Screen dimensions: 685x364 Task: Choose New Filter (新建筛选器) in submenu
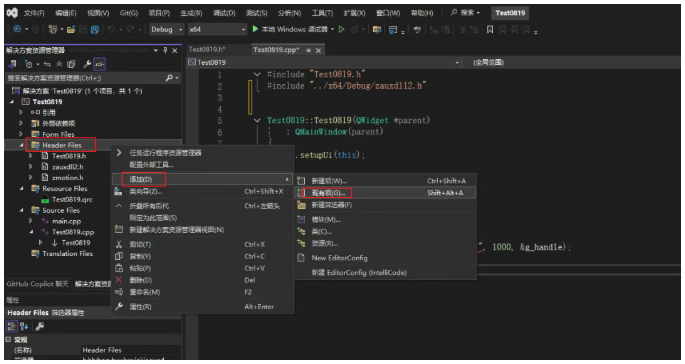coord(385,205)
